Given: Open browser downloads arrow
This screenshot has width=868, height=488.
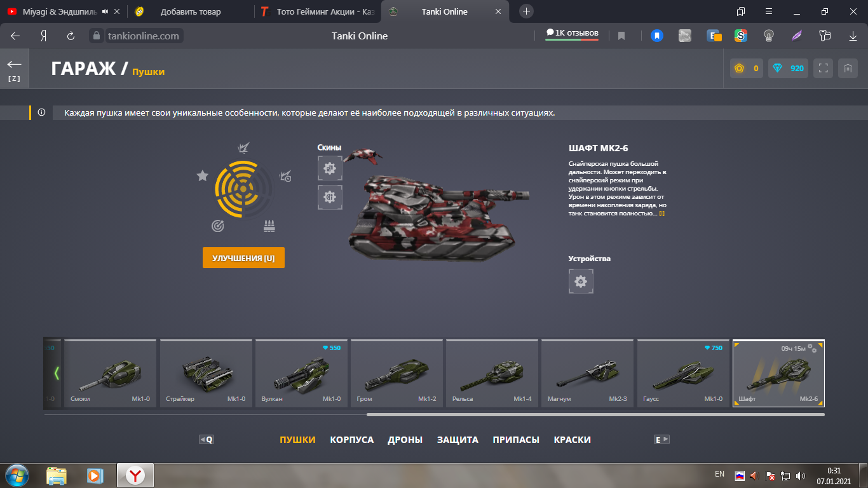Looking at the screenshot, I should [x=853, y=36].
